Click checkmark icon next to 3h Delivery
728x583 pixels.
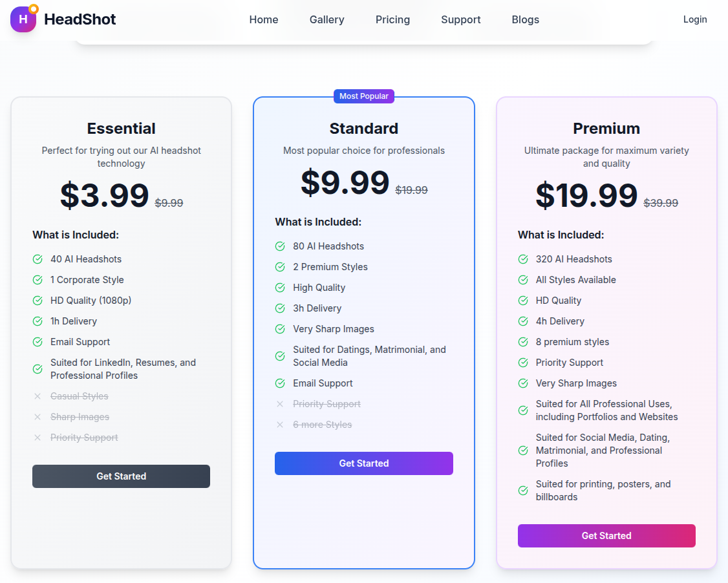point(280,308)
